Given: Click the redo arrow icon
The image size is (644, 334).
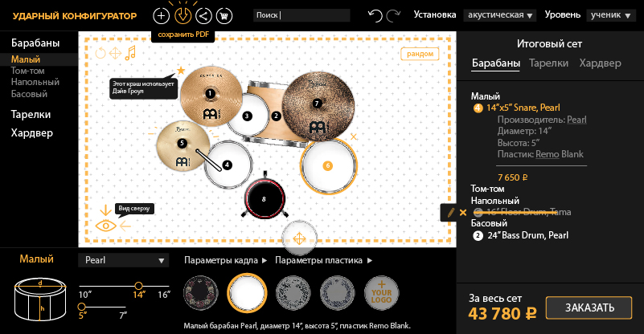Looking at the screenshot, I should point(393,15).
